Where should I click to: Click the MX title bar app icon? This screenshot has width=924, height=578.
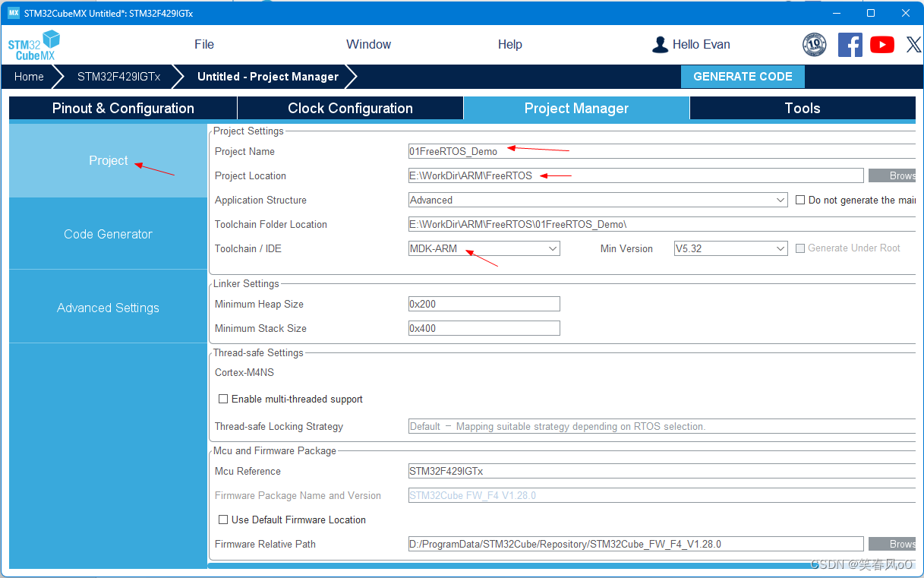(x=14, y=13)
